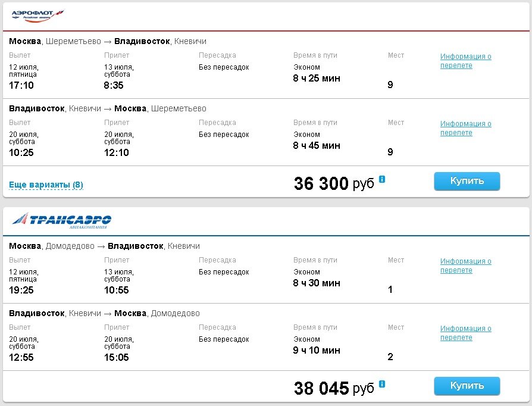Click the Владивосток → Москва, Домодедово route heading
This screenshot has height=406, width=532.
[104, 313]
